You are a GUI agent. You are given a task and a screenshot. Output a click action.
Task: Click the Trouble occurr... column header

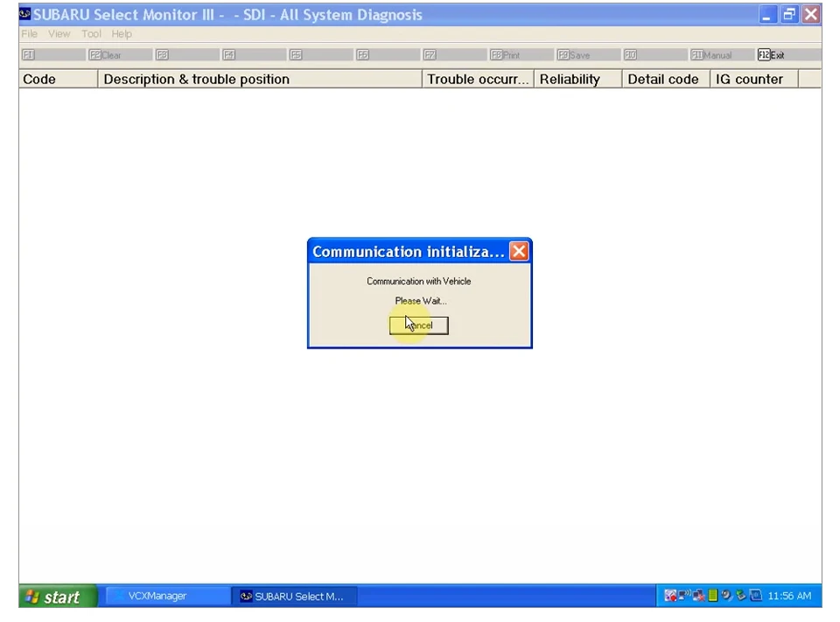point(478,80)
